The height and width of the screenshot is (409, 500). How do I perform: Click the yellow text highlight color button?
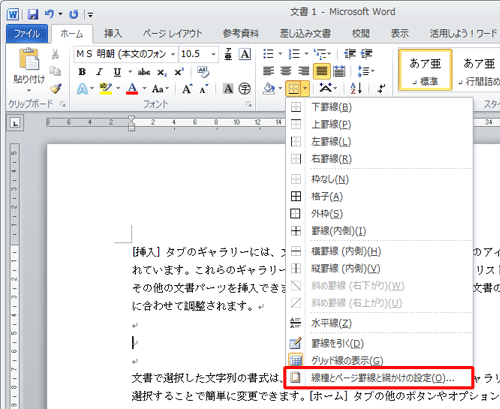[x=106, y=89]
